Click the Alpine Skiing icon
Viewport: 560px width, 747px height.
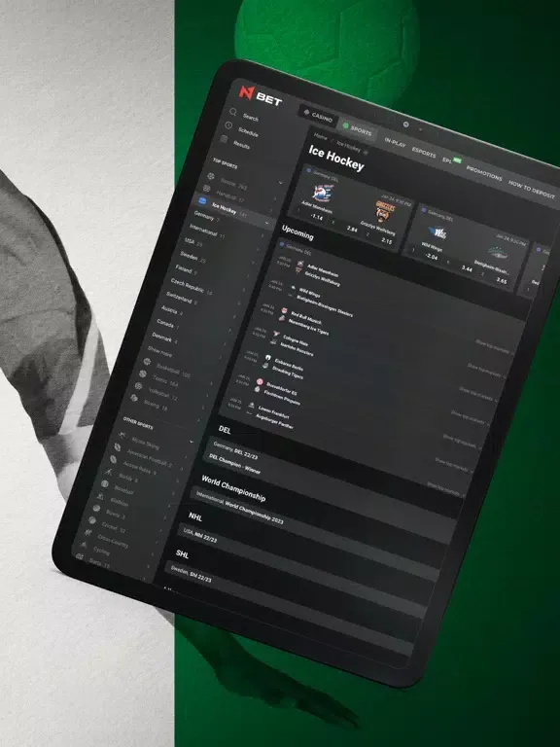point(122,435)
